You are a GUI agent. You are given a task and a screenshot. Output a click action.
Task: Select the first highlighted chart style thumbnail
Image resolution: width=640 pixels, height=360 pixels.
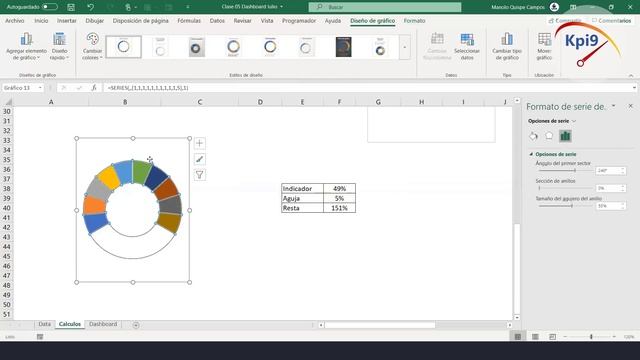click(x=124, y=47)
